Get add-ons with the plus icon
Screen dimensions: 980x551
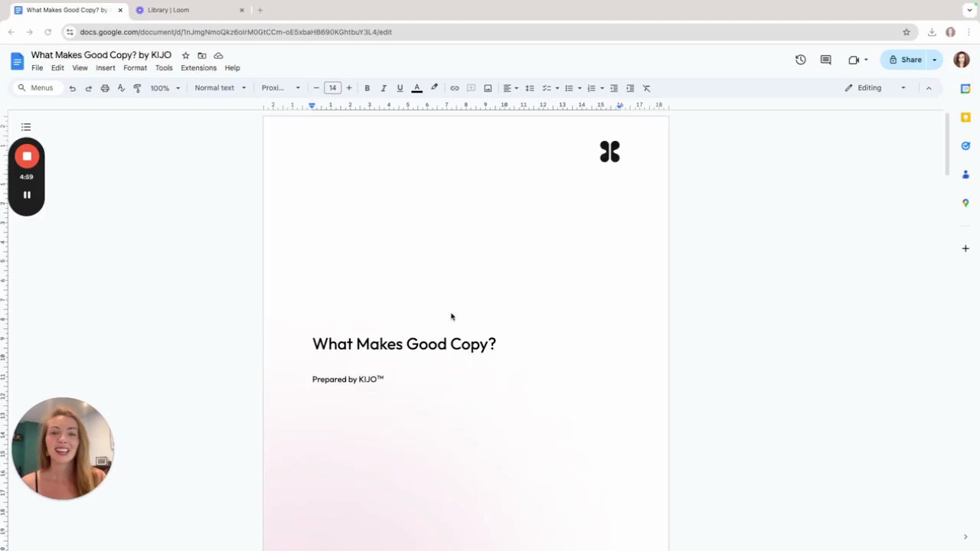965,248
